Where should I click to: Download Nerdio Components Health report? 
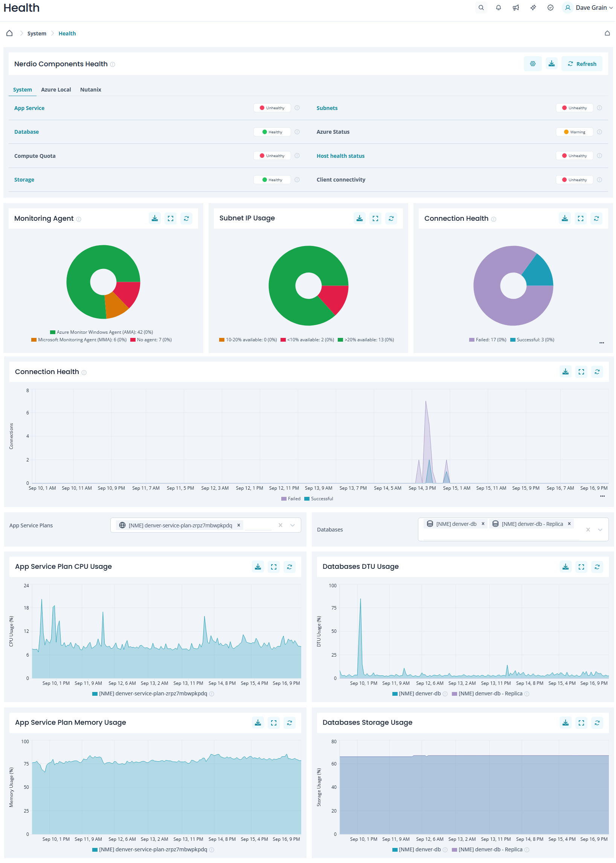coord(552,64)
